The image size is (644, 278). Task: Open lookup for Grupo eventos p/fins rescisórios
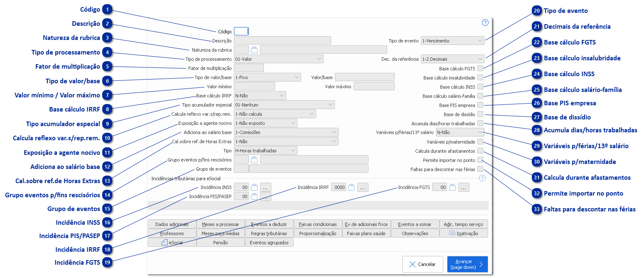click(254, 159)
